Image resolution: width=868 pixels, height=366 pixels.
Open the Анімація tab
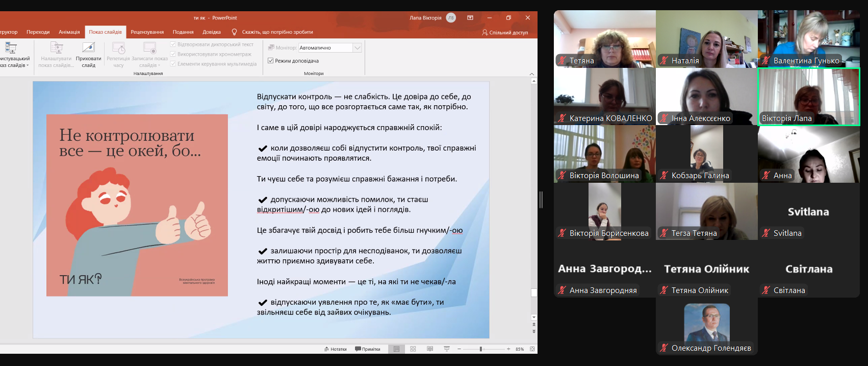click(x=69, y=32)
